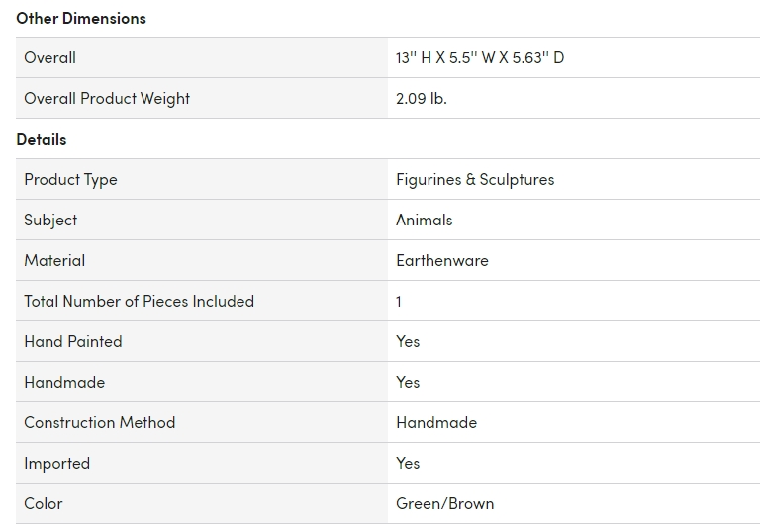Select the Animals subject value
The image size is (762, 532).
[x=424, y=220]
